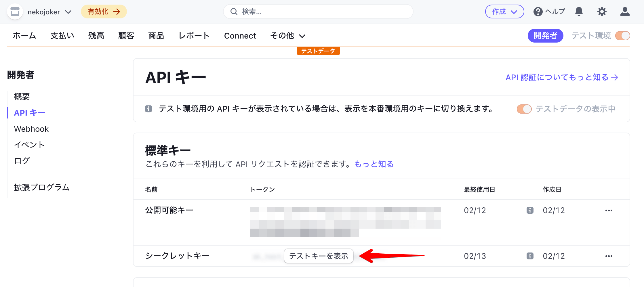Open the 商品 products tab
Image resolution: width=644 pixels, height=287 pixels.
156,36
